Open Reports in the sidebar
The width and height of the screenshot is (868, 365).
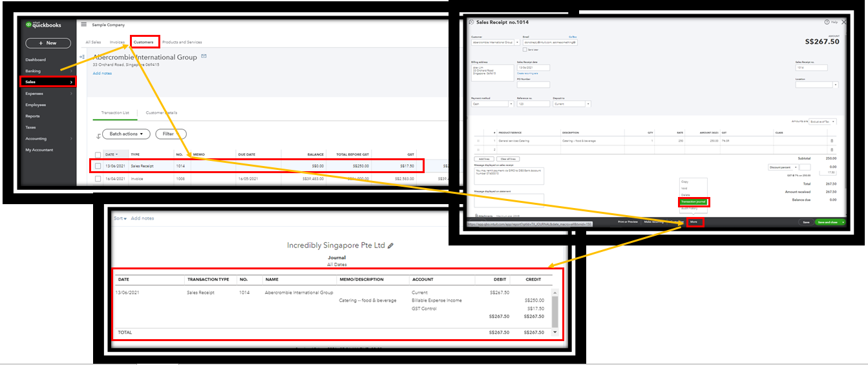[32, 116]
